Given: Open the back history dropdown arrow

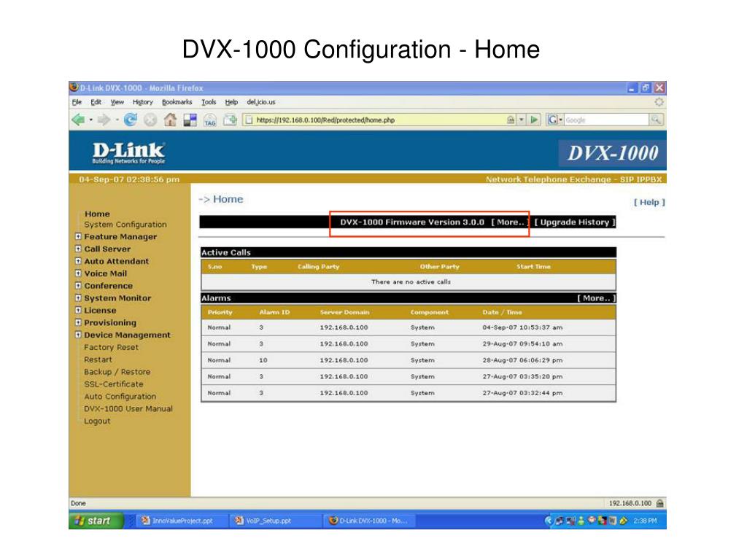Looking at the screenshot, I should click(90, 120).
